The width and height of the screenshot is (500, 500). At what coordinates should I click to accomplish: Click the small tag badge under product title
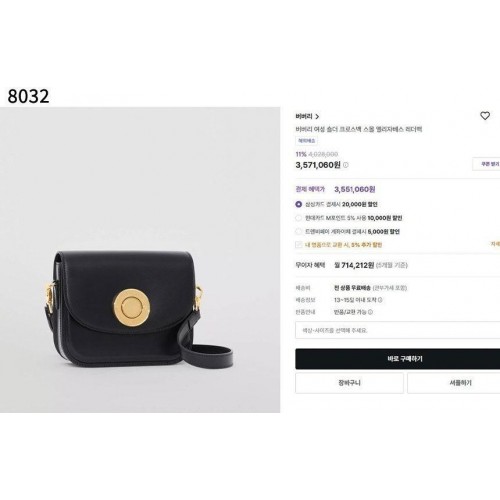coord(306,141)
